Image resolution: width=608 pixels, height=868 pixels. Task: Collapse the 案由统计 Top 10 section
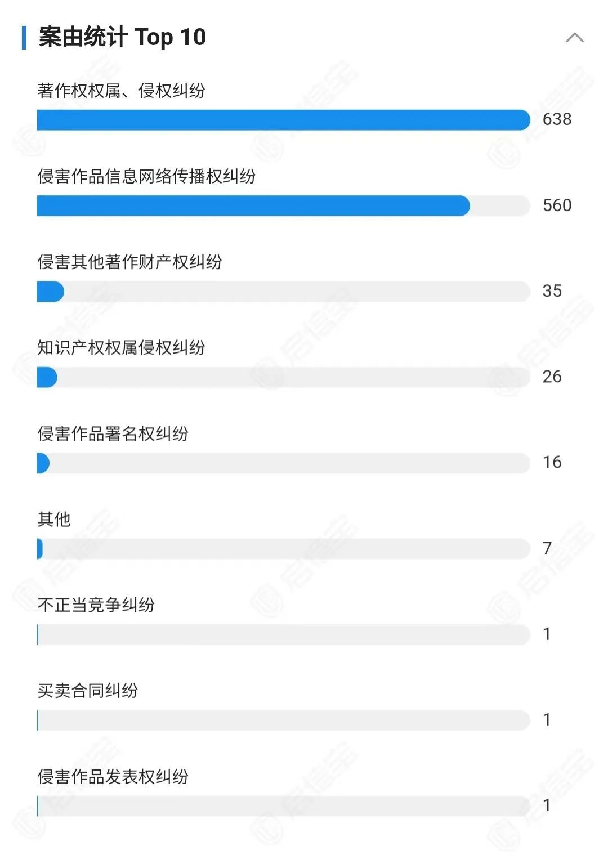[574, 38]
